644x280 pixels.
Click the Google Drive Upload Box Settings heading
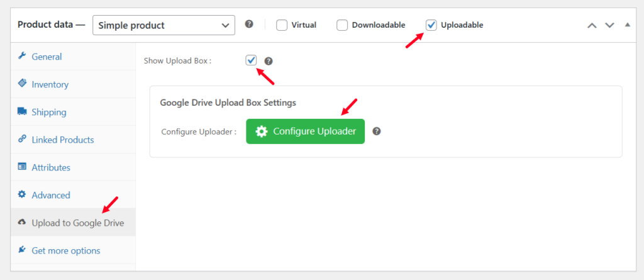click(x=228, y=103)
